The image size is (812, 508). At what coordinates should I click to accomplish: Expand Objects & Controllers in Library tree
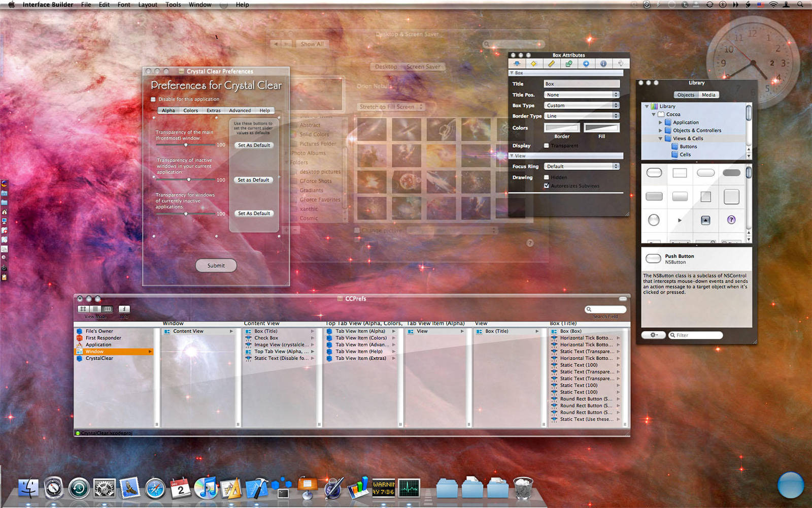pyautogui.click(x=660, y=131)
